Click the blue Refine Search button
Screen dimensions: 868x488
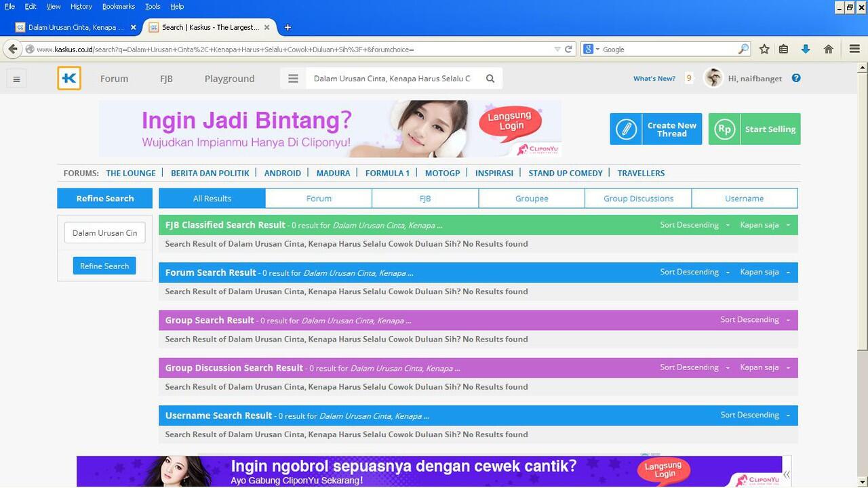coord(104,266)
